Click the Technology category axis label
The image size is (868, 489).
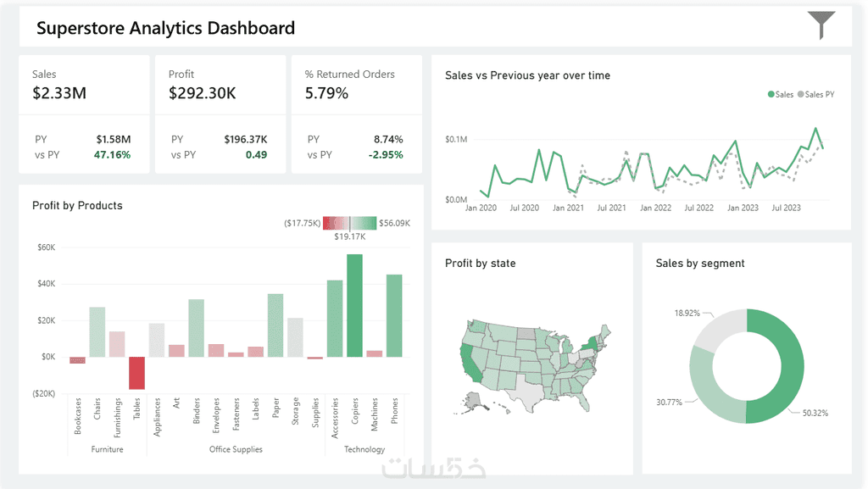pos(364,449)
